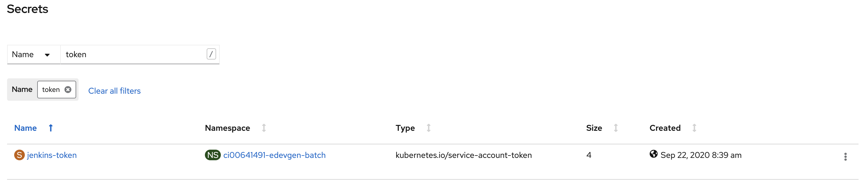This screenshot has width=868, height=185.
Task: Click the NS namespace badge icon
Action: tap(213, 155)
